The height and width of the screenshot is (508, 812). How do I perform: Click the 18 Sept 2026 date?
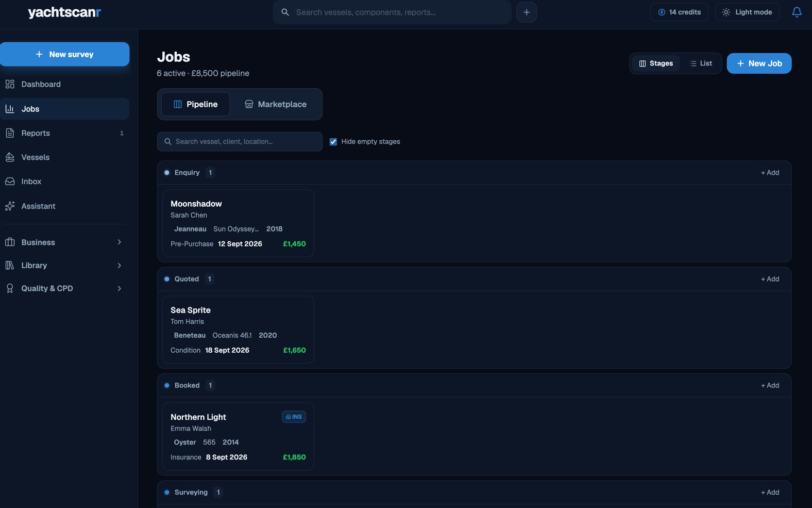coord(227,350)
